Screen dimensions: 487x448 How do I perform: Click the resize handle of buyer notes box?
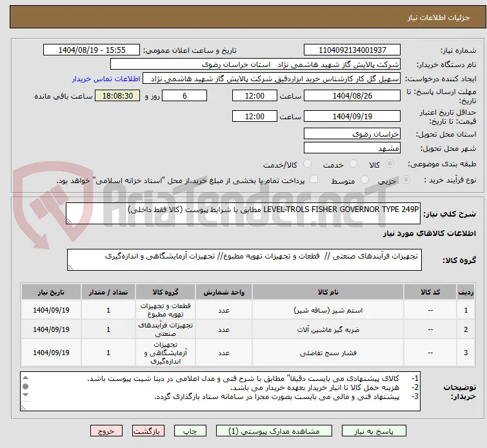coord(24,407)
